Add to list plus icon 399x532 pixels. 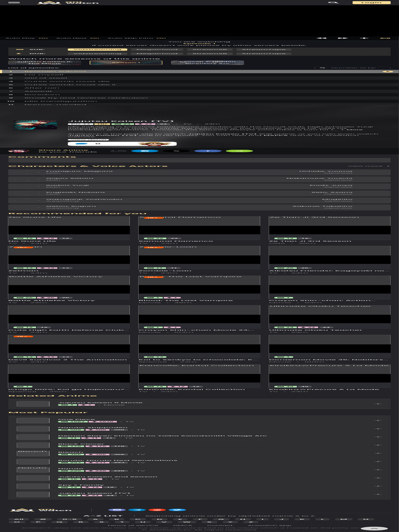point(364,38)
